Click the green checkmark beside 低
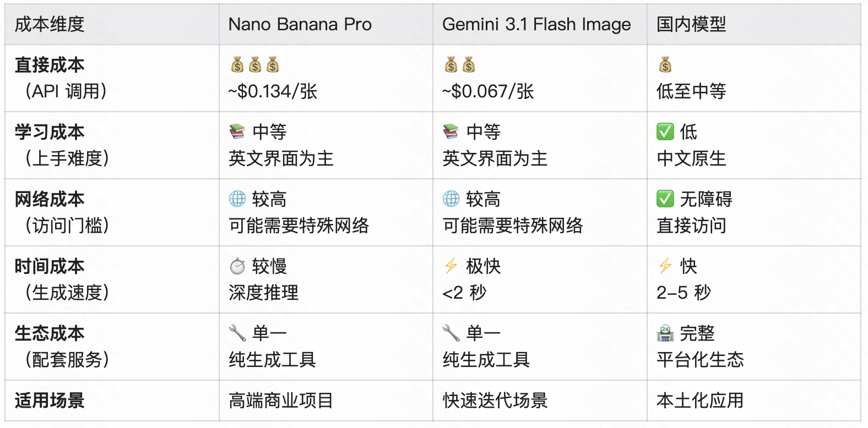Viewport: 868px width, 428px height. tap(665, 132)
